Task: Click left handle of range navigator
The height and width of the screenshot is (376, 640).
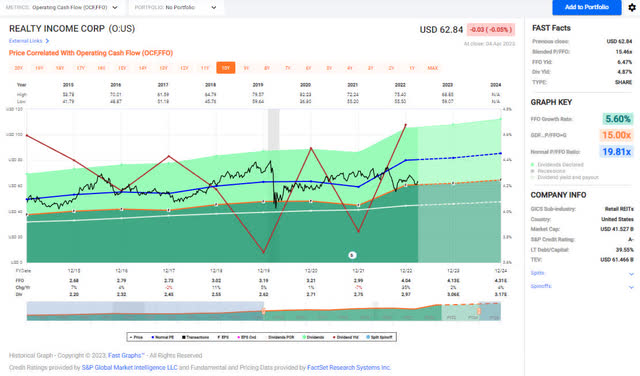Action: 264,311
